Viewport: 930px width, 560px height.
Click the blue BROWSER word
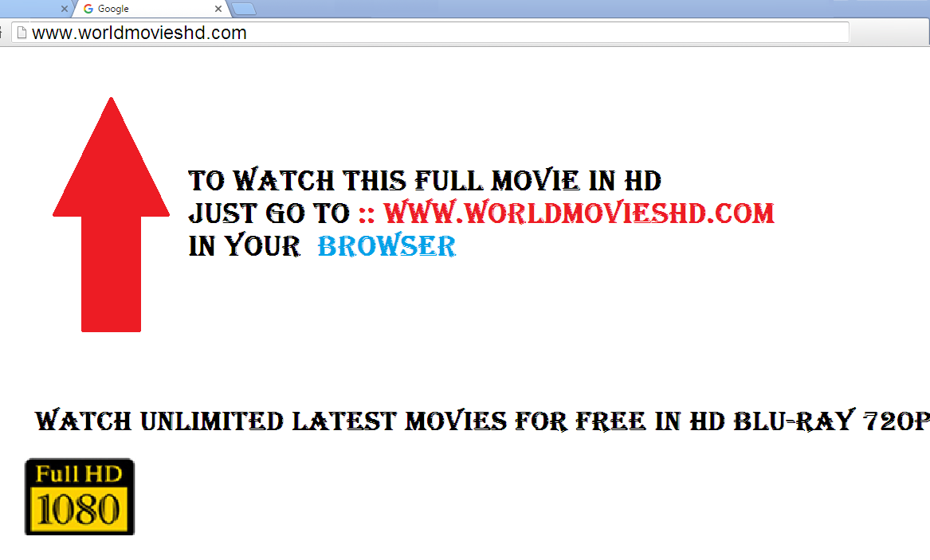coord(387,246)
